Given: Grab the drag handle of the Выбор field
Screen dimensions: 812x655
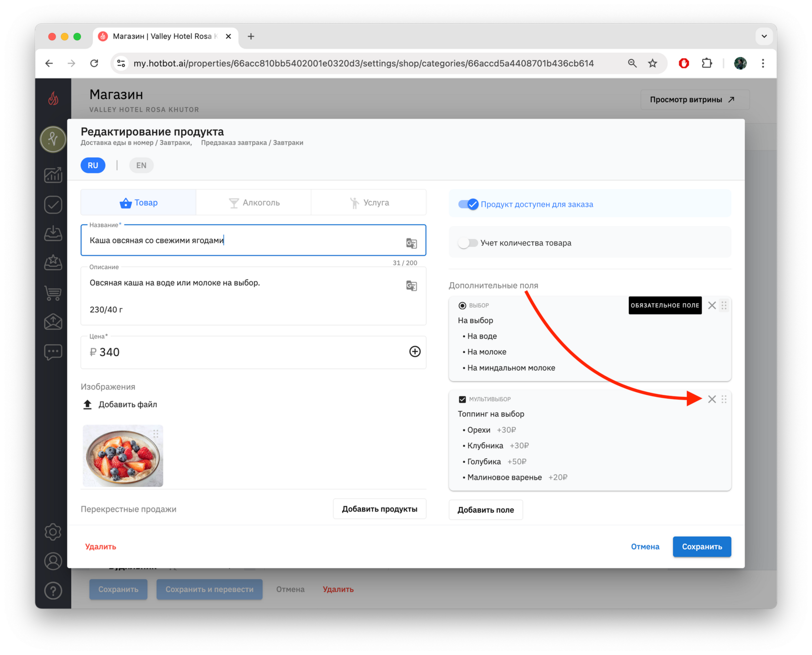Looking at the screenshot, I should 724,306.
